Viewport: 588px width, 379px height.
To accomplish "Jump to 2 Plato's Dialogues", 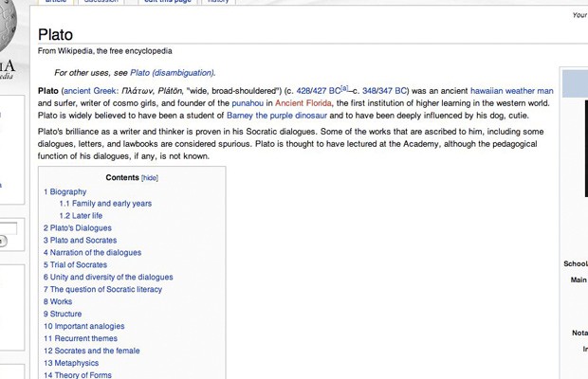I will pos(77,227).
